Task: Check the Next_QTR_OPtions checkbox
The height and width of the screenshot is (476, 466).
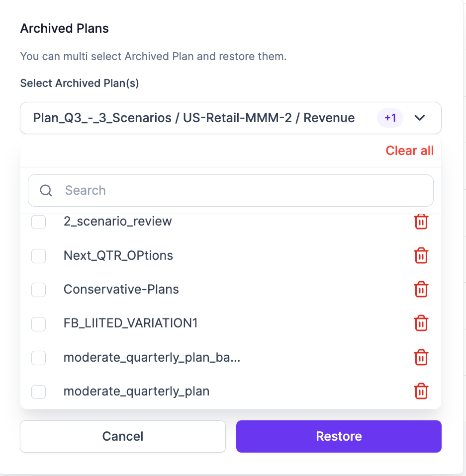Action: pos(39,256)
